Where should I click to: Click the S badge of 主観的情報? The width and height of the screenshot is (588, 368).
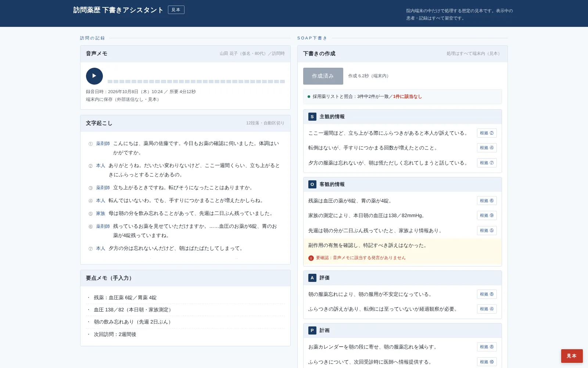click(x=312, y=117)
